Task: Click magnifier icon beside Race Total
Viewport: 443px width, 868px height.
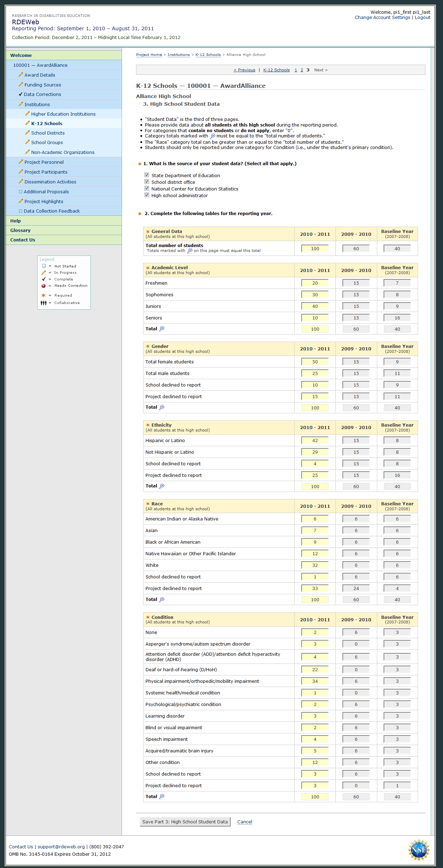Action: coord(162,600)
